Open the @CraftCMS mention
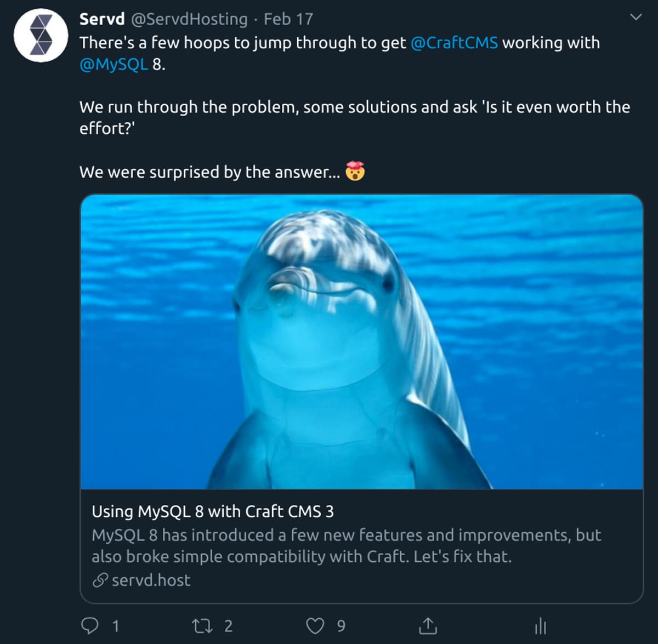658x644 pixels. pyautogui.click(x=454, y=43)
